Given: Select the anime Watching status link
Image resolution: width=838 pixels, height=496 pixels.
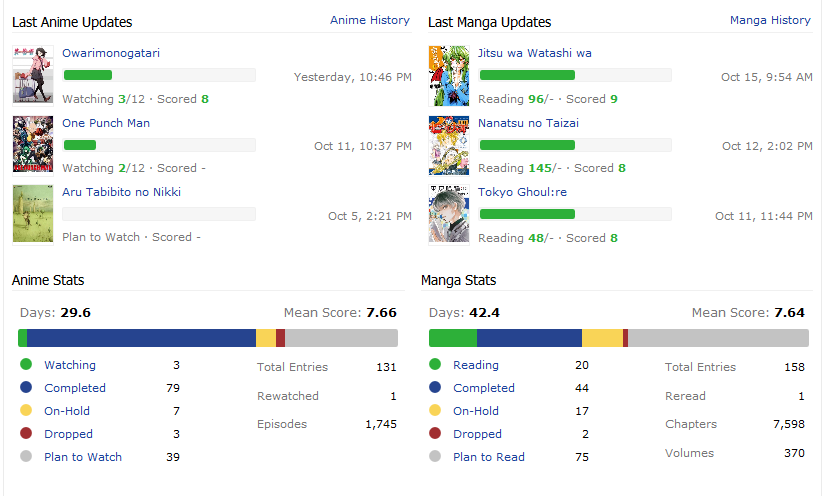Looking at the screenshot, I should click(x=70, y=365).
